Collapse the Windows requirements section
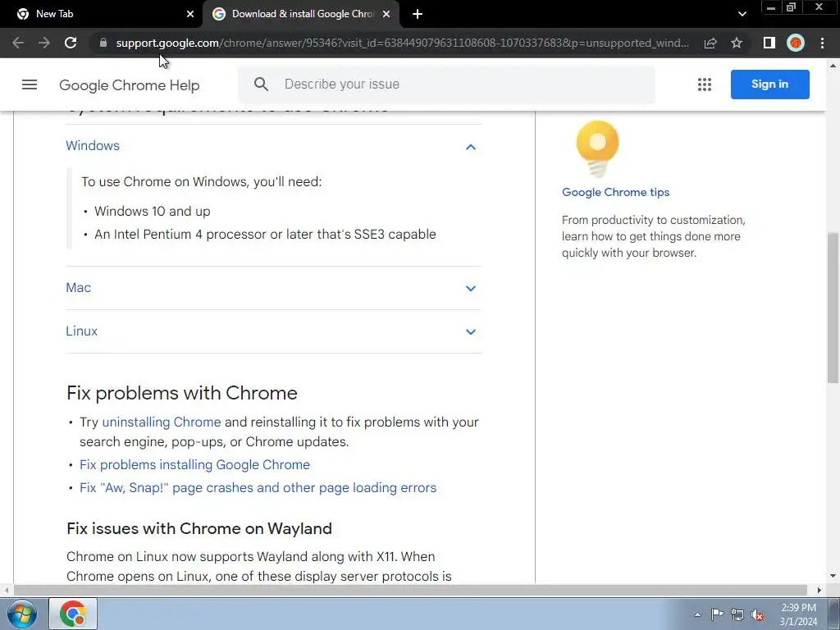This screenshot has height=630, width=840. pos(470,147)
